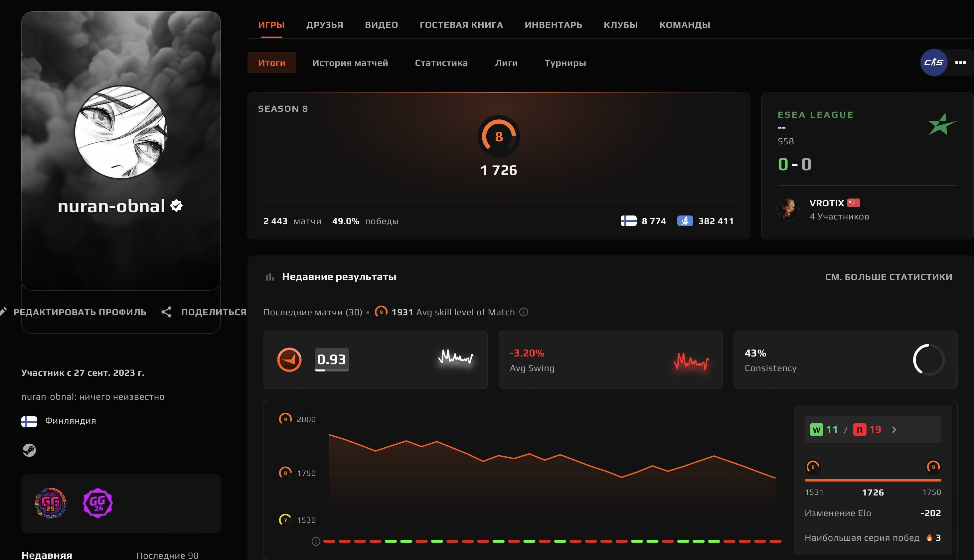Image resolution: width=974 pixels, height=560 pixels.
Task: Open the Статистика sub-tab
Action: pyautogui.click(x=441, y=62)
